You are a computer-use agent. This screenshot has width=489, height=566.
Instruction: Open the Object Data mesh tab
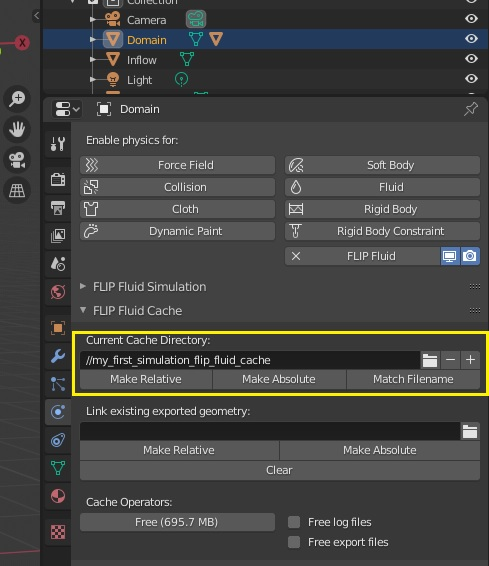58,468
